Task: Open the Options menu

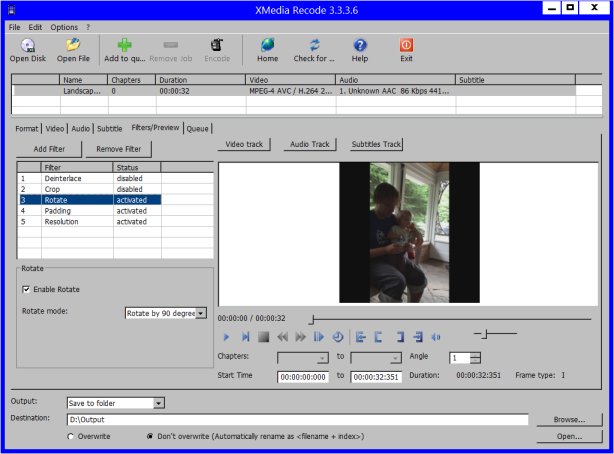Action: [x=63, y=27]
